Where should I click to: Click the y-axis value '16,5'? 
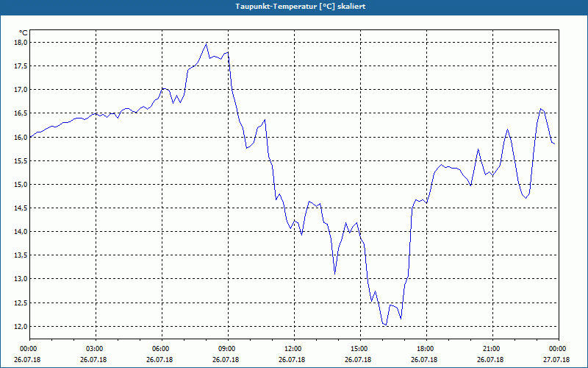point(21,113)
